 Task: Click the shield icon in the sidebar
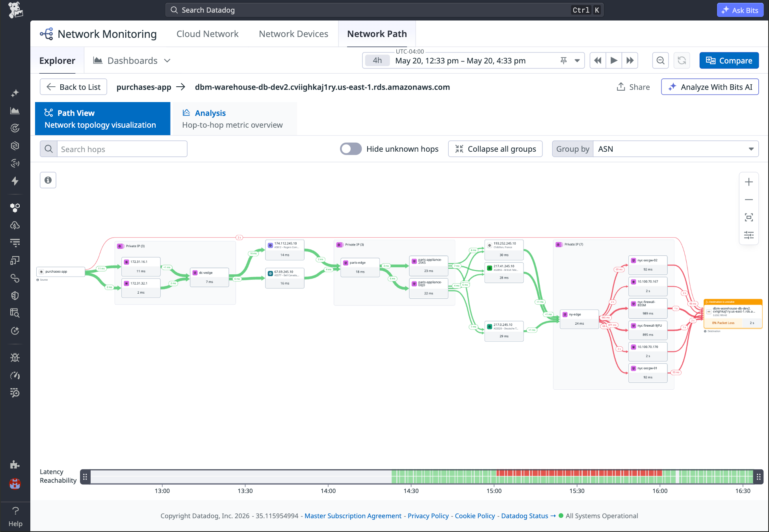click(x=15, y=296)
